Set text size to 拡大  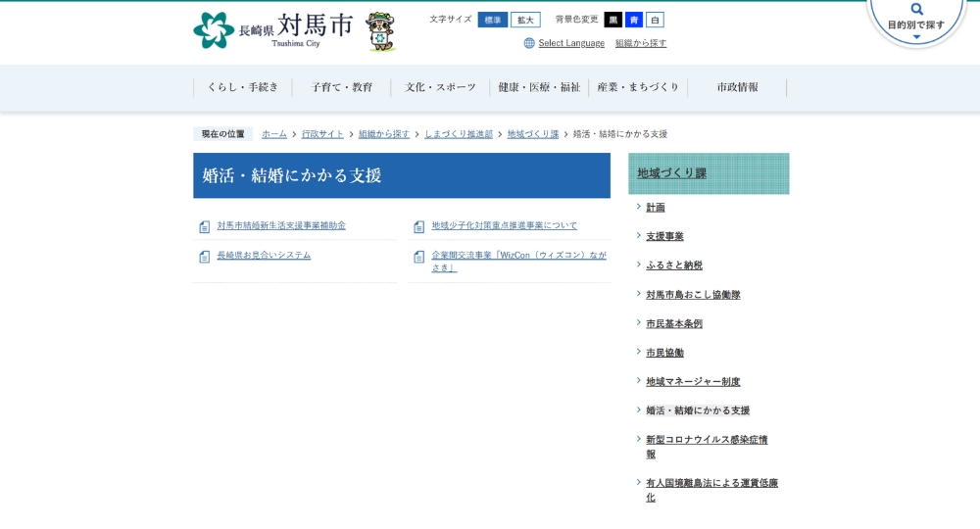tap(525, 20)
